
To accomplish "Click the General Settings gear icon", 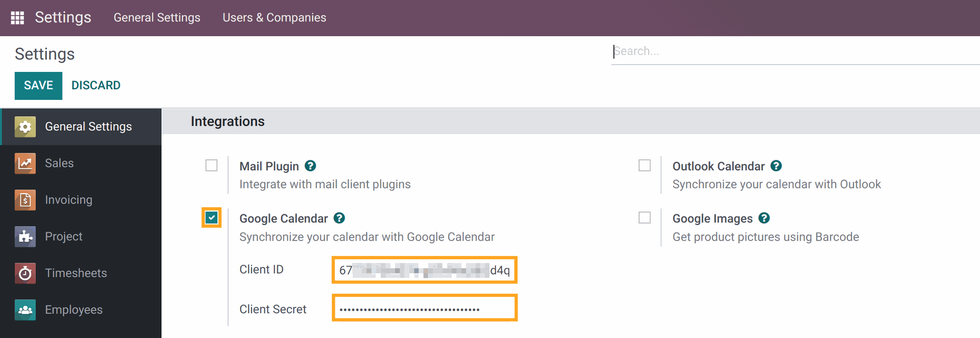I will click(x=25, y=127).
